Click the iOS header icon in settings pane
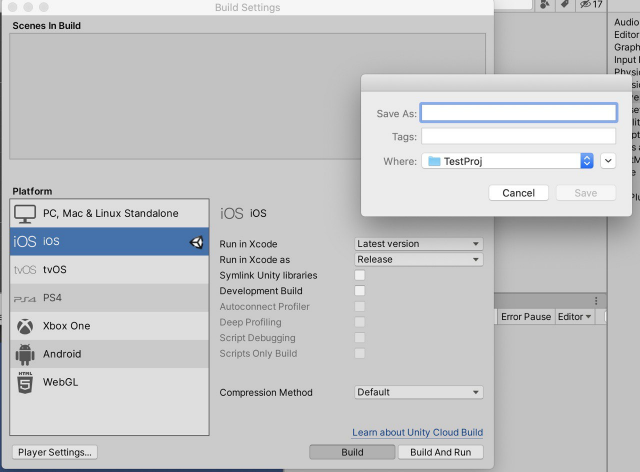Viewport: 640px width, 472px height. 231,214
